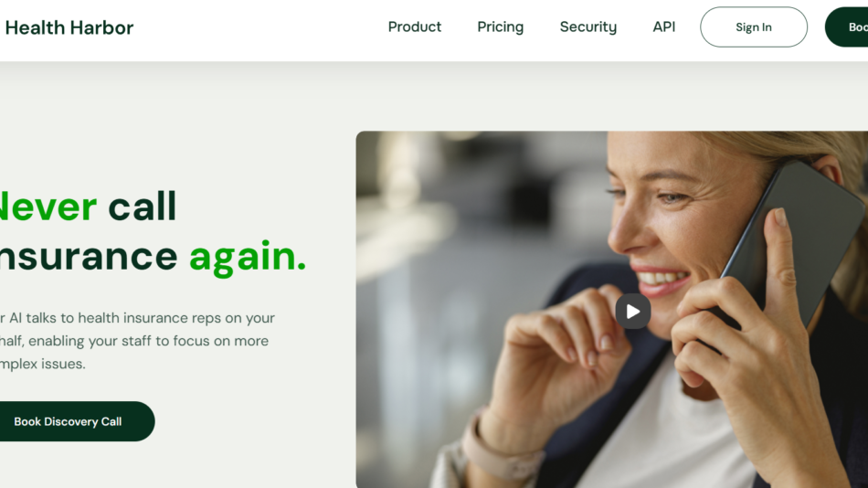
Task: Click the word "nsurance" in the headline
Action: pyautogui.click(x=89, y=257)
